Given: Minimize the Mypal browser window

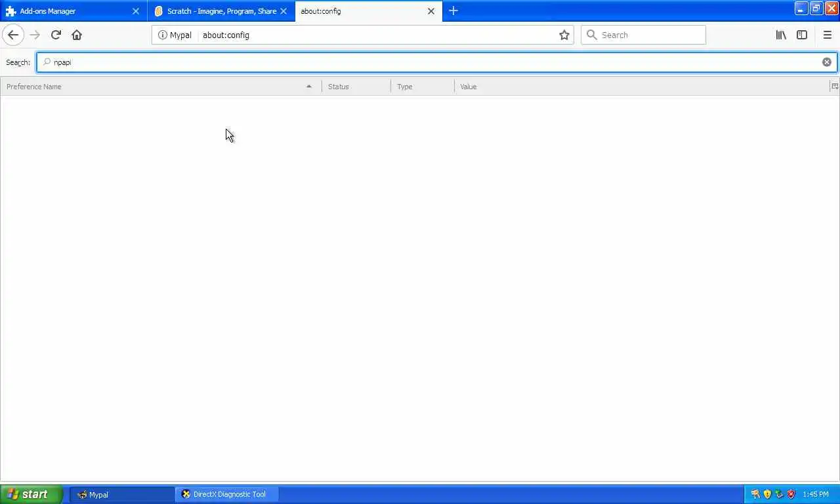Looking at the screenshot, I should click(x=801, y=9).
